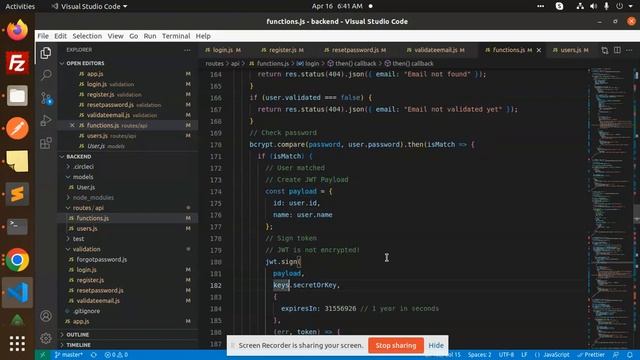Open the Manage gear in the activity bar

click(46, 338)
